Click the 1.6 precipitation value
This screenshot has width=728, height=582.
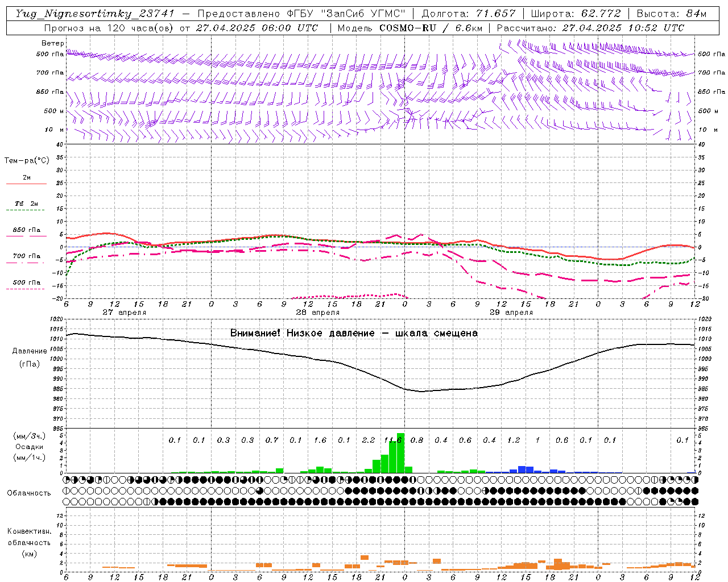[x=320, y=440]
